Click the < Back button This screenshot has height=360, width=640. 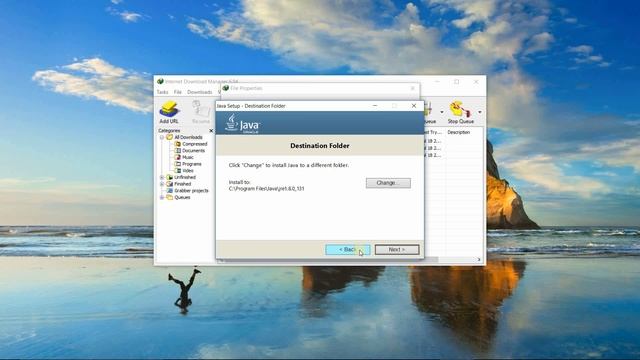(x=348, y=249)
